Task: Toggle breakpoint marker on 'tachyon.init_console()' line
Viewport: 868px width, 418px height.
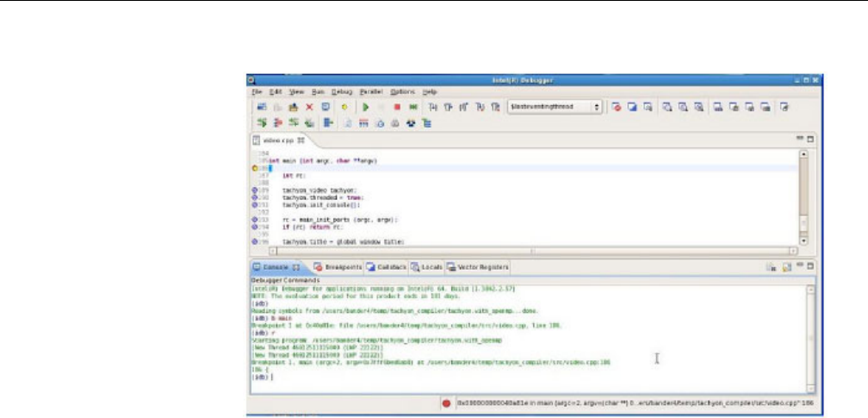Action: pos(255,204)
